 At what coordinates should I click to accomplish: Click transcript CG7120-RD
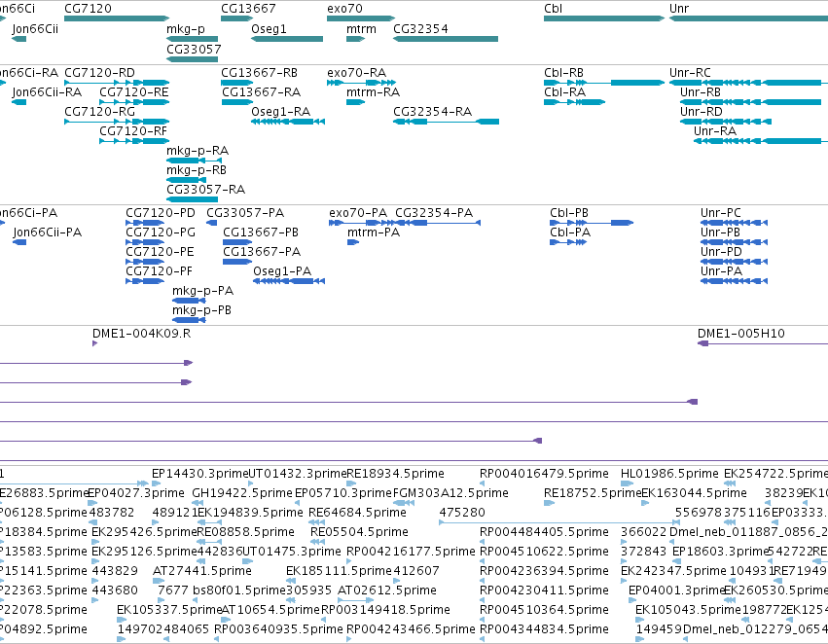coord(117,83)
